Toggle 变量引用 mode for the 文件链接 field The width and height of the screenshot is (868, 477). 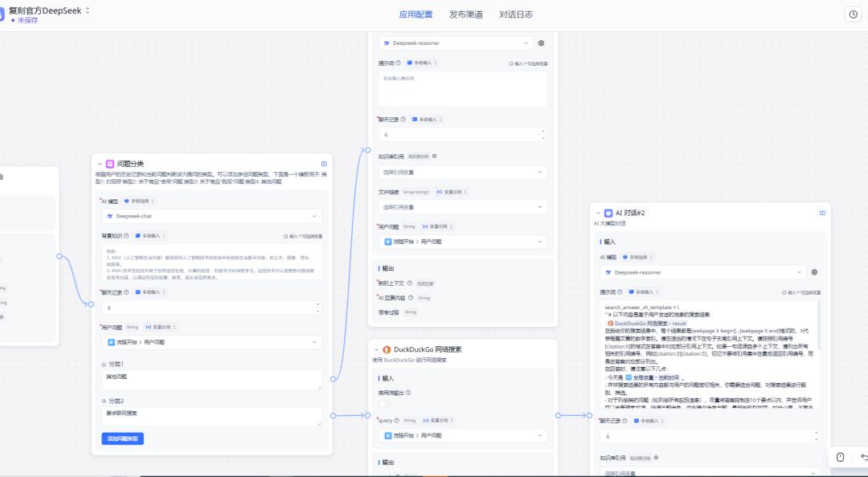452,192
